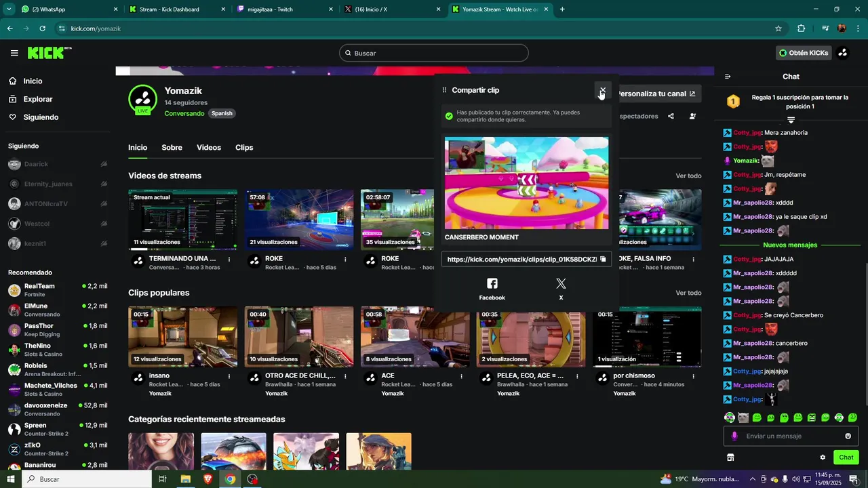
Task: Open a new browser tab
Action: (x=561, y=9)
